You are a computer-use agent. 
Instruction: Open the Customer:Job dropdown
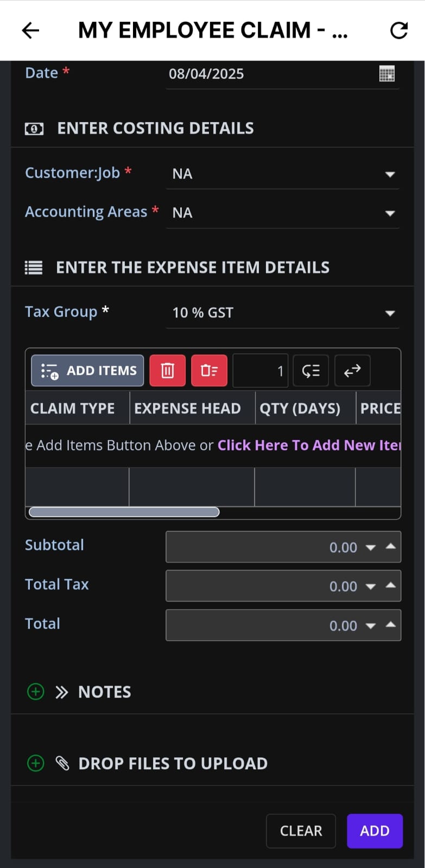click(389, 174)
